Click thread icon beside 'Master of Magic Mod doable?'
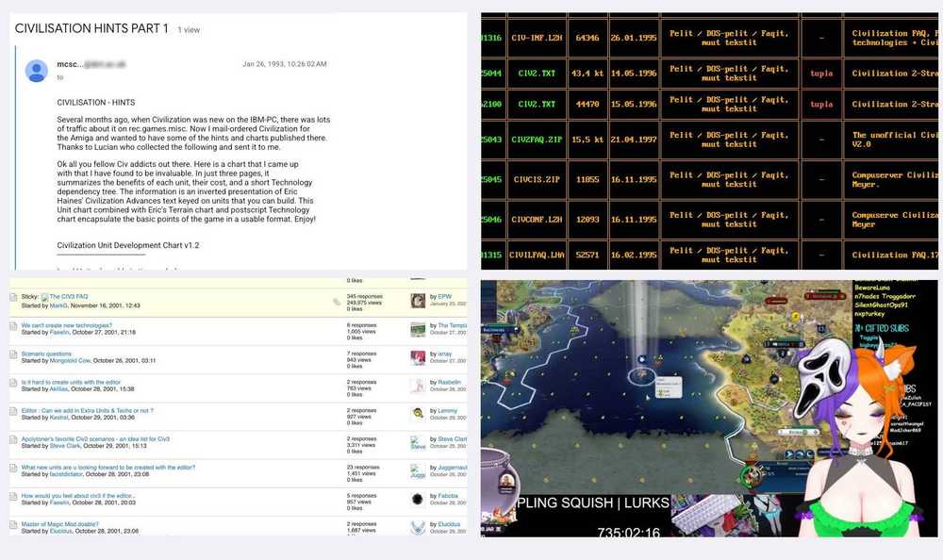 point(13,524)
